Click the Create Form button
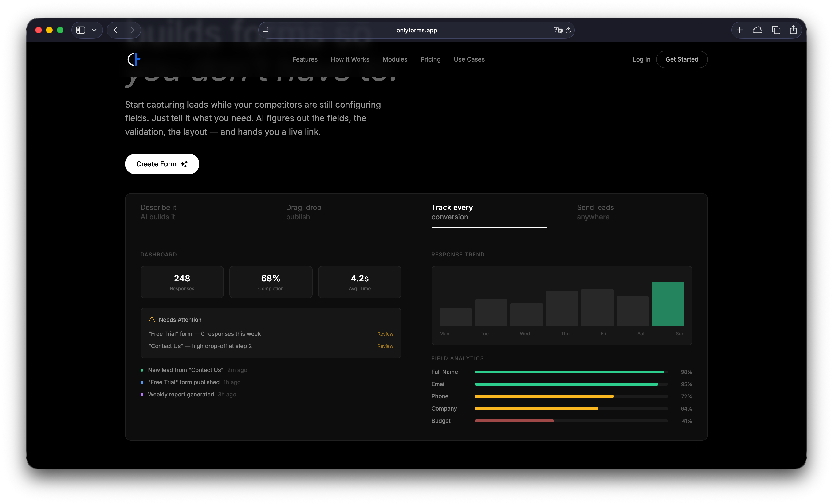 [162, 164]
